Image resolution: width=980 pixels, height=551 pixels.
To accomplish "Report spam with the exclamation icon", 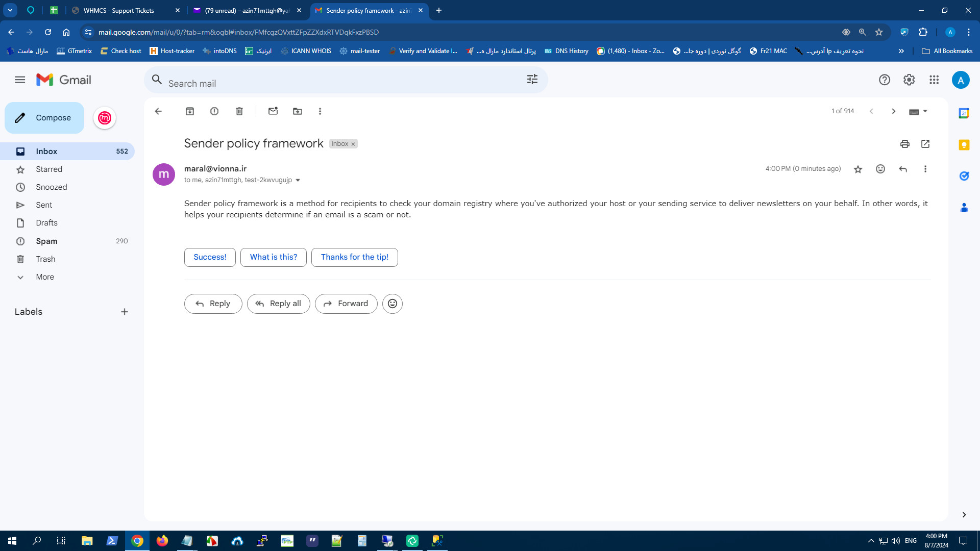I will (x=214, y=111).
